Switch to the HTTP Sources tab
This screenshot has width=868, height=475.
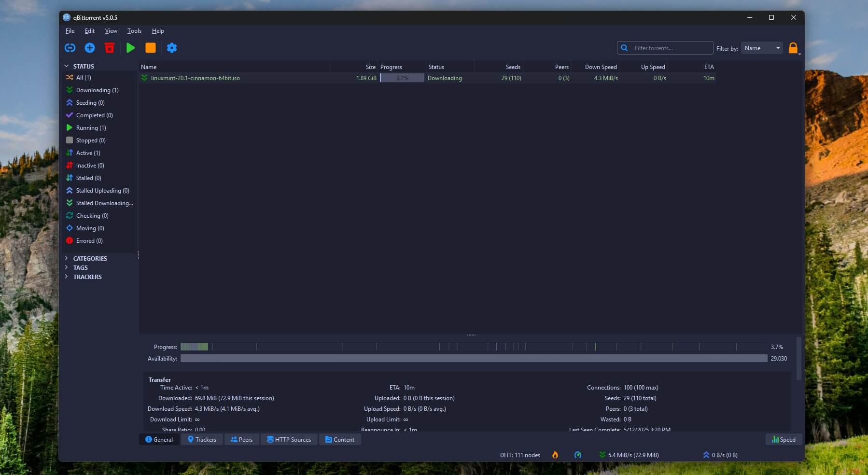289,439
